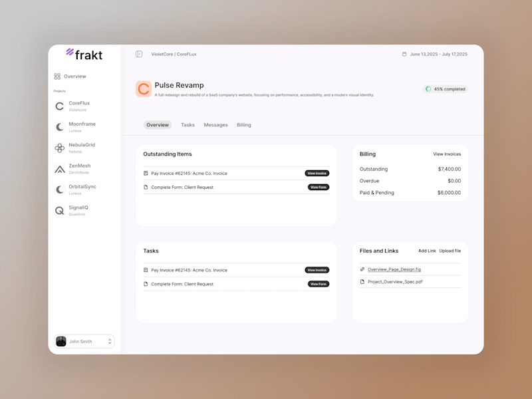Click invoice icon in Tasks card row
Image resolution: width=532 pixels, height=399 pixels.
pyautogui.click(x=146, y=270)
